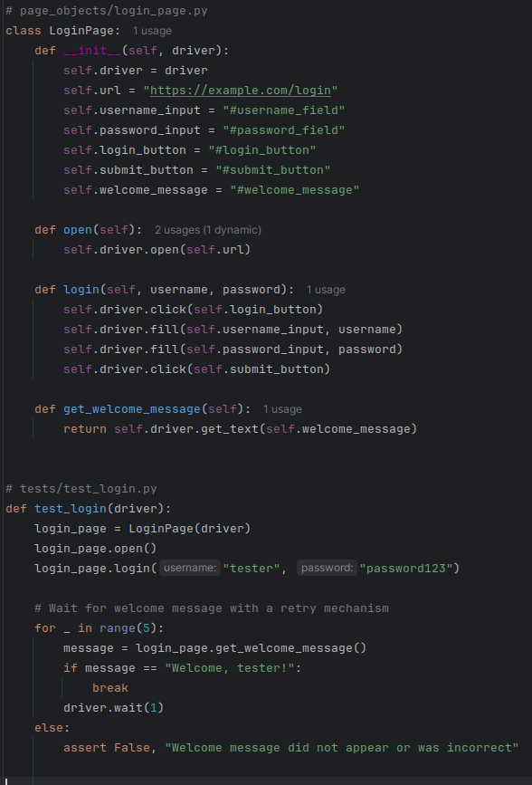Click '1 usage' hint beside get_welcome_message
The height and width of the screenshot is (785, 532).
(282, 409)
